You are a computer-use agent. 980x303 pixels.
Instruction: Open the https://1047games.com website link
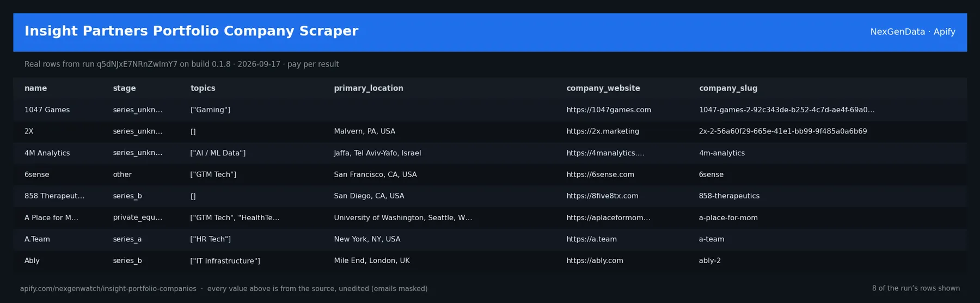[x=609, y=110]
